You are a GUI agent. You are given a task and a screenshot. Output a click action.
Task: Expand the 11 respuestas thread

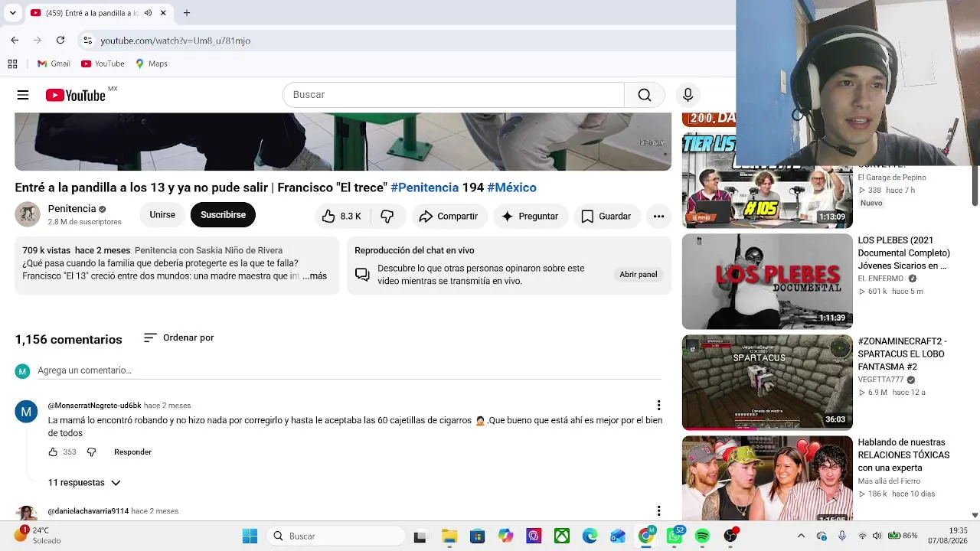(84, 483)
